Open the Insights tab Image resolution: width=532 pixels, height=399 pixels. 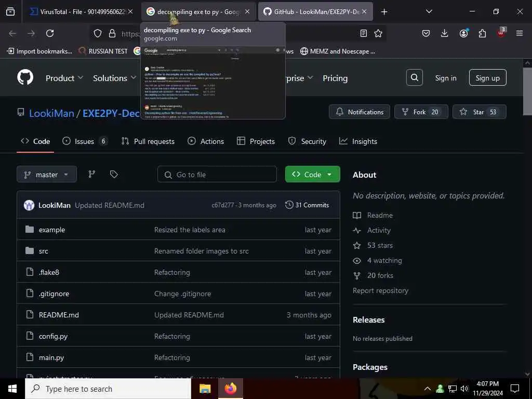[358, 141]
